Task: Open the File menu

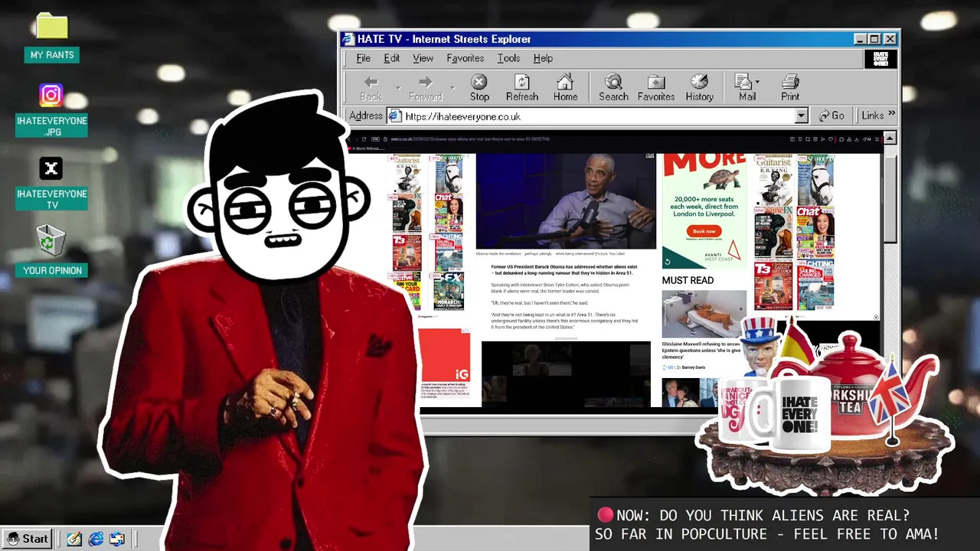Action: [363, 58]
